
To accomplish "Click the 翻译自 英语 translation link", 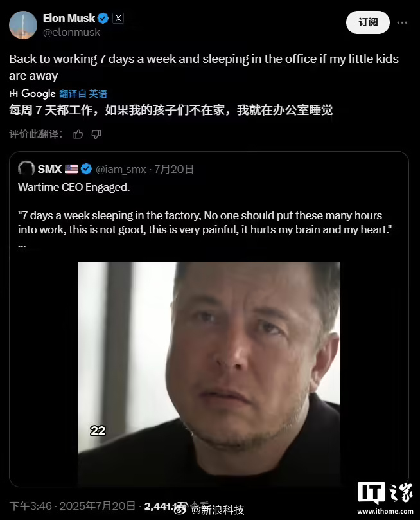I will (83, 94).
